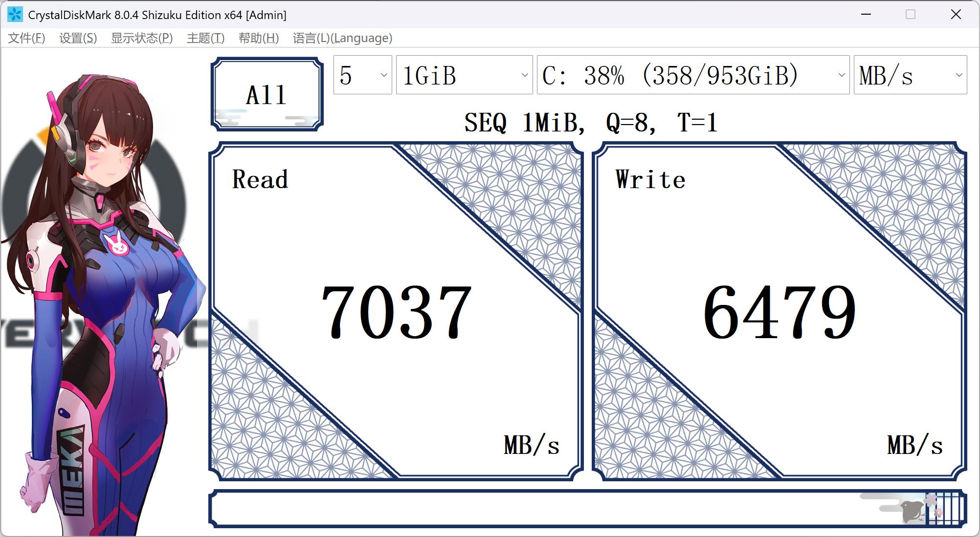This screenshot has width=980, height=537.
Task: Open the 主题(T) theme menu
Action: click(x=205, y=38)
